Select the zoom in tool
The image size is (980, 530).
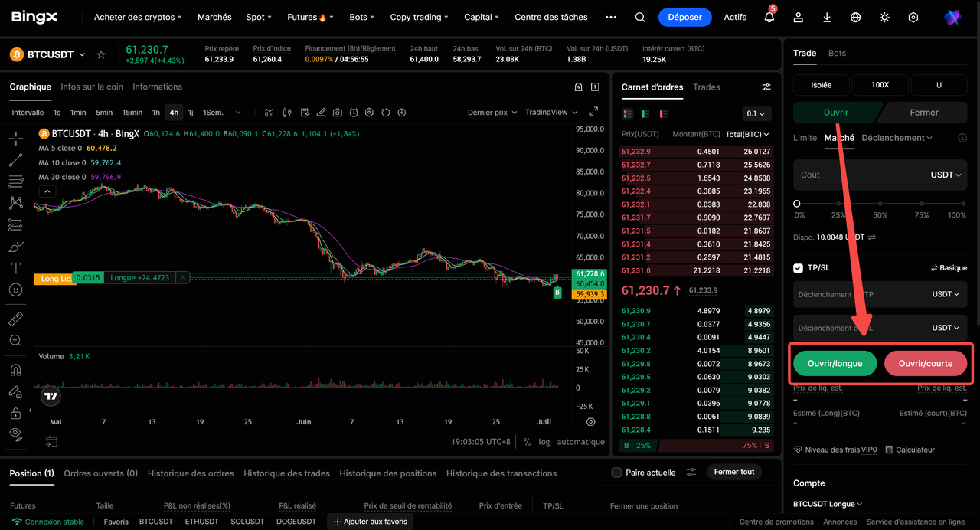(x=15, y=340)
